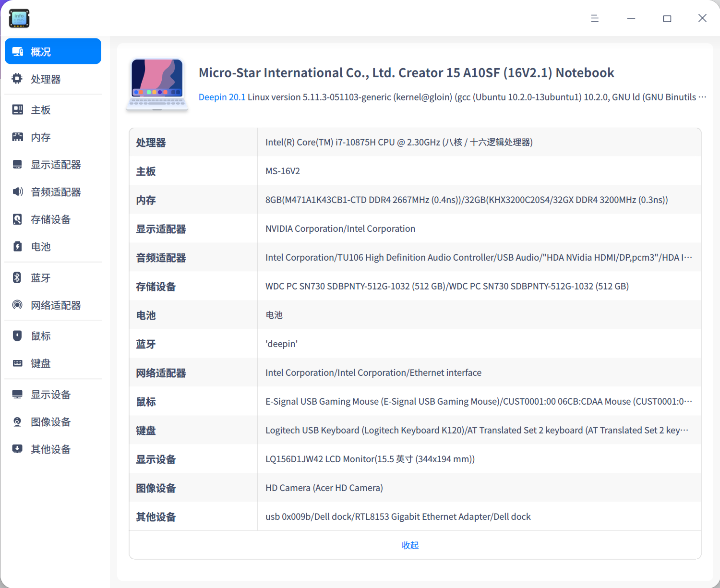The image size is (720, 588).
Task: Click the 存储设备 disk icon
Action: [17, 219]
